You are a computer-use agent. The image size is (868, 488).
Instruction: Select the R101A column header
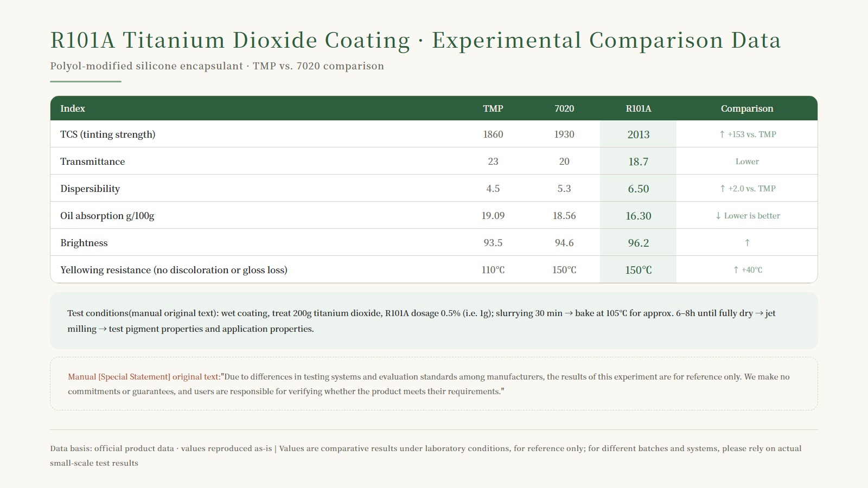[x=639, y=108]
